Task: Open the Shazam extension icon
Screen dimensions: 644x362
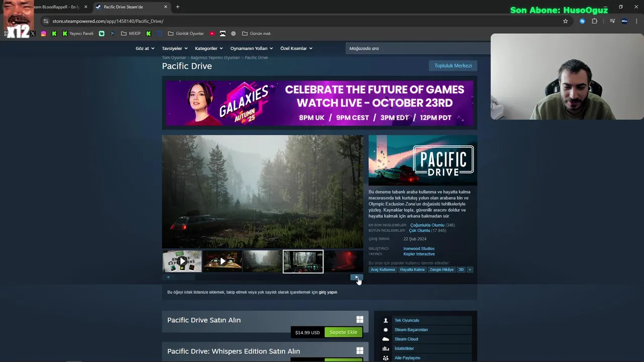Action: (583, 21)
